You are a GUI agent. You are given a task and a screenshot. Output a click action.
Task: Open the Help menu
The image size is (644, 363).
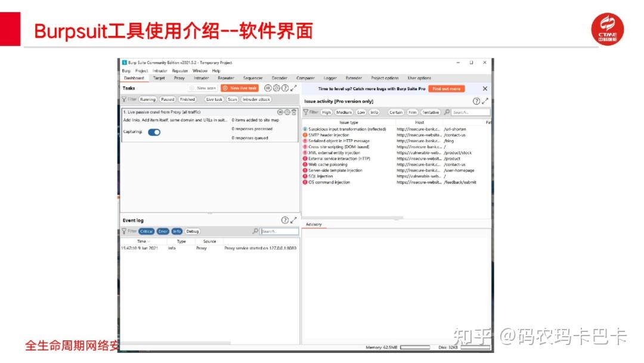(216, 70)
